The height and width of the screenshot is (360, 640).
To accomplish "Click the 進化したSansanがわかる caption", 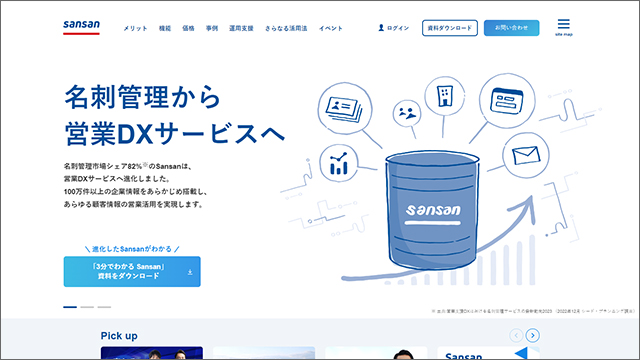I will point(132,249).
